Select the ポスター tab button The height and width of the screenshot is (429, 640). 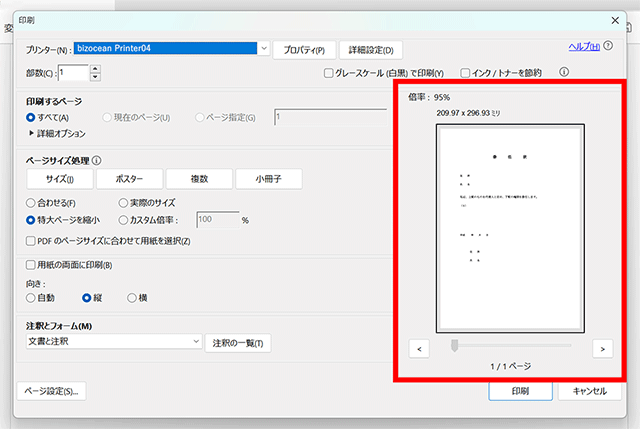coord(129,179)
